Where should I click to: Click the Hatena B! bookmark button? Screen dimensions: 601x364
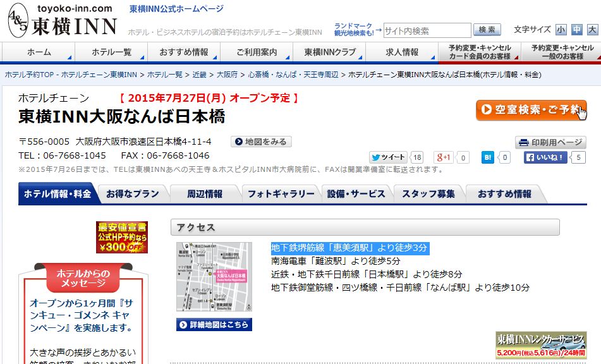point(487,157)
